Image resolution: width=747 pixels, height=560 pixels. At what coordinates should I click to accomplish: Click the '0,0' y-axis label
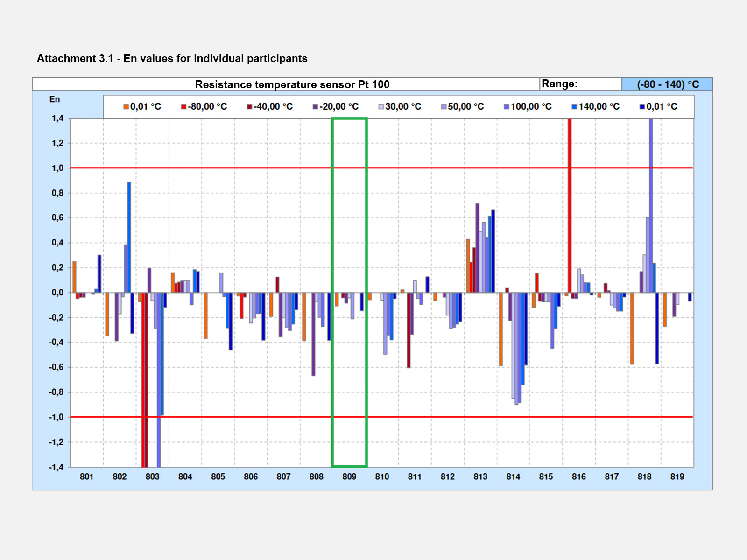(57, 293)
